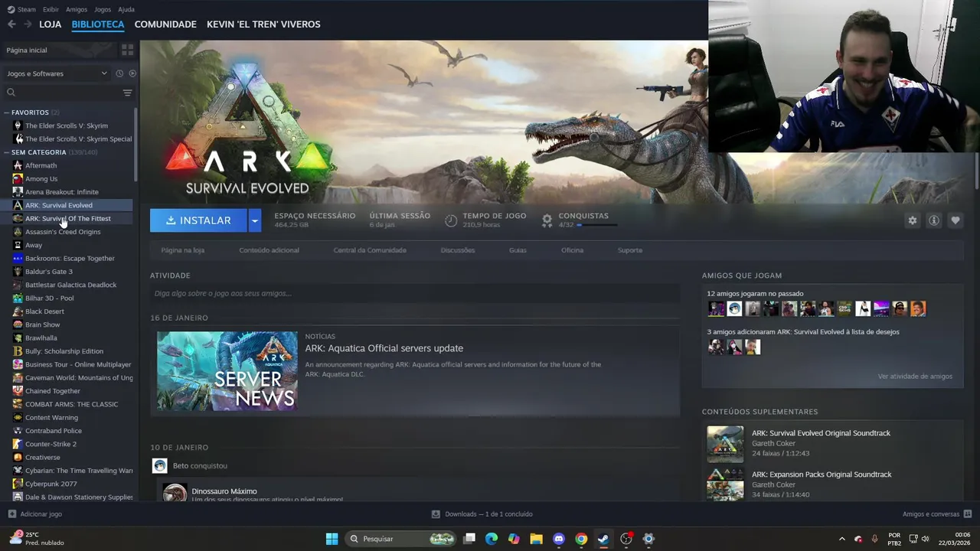Image resolution: width=980 pixels, height=551 pixels.
Task: Open Amigos e conversas chat icon
Action: 968,514
